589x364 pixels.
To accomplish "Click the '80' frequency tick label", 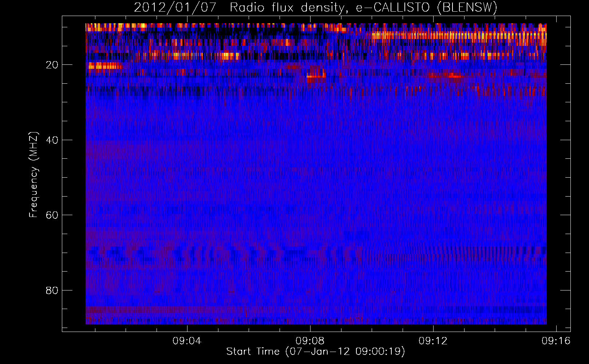I will click(52, 290).
